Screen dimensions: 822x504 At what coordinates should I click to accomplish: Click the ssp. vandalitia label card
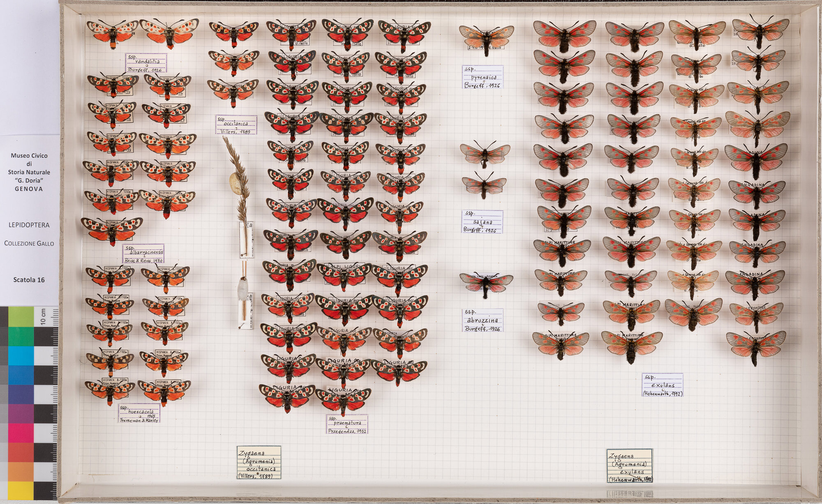coord(146,63)
